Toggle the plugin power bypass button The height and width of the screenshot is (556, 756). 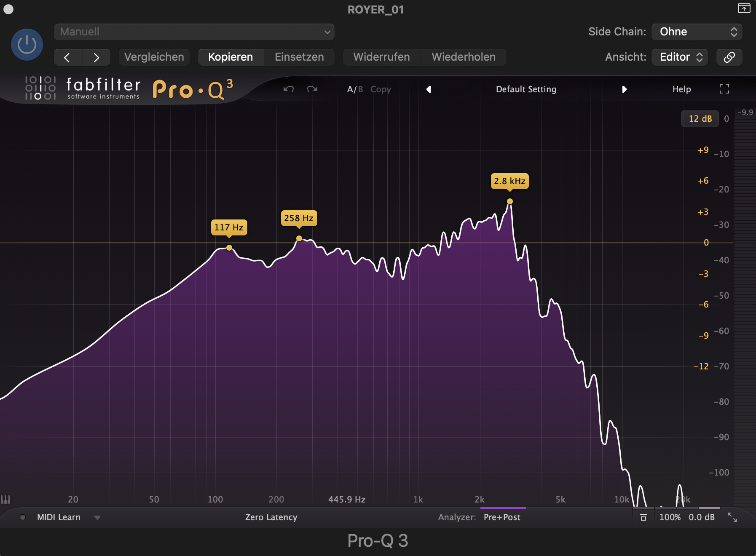point(27,45)
